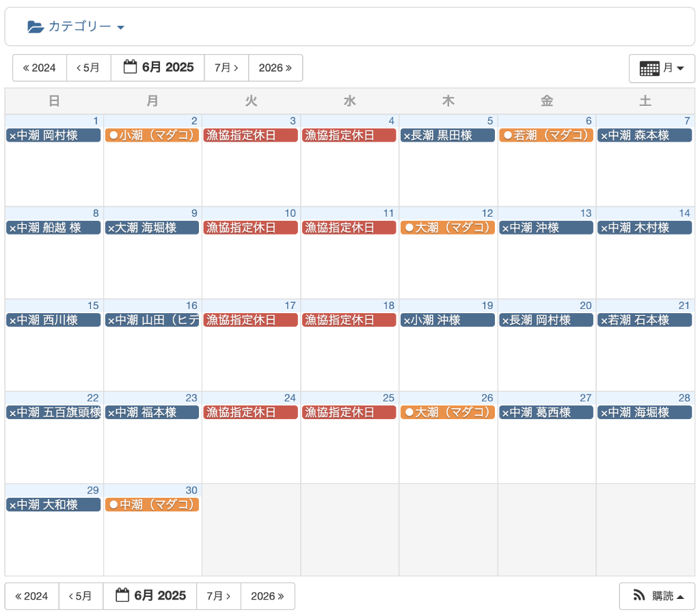Click the calendar icon beside top 6月 2025
700x614 pixels.
131,67
